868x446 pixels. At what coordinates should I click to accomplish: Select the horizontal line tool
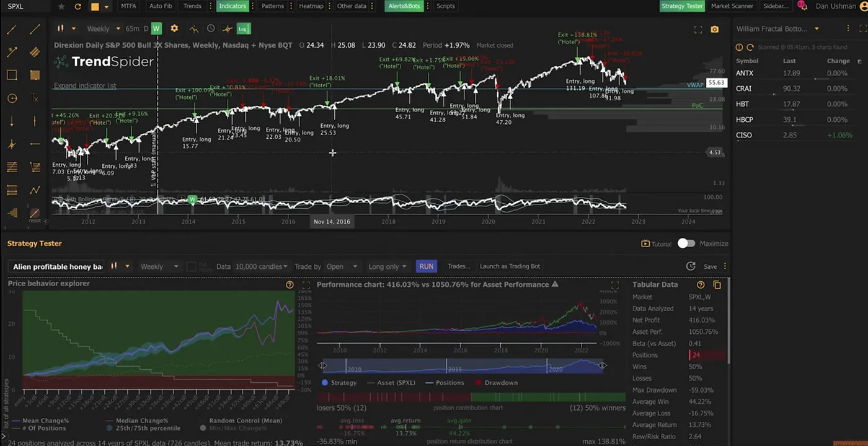pos(35,144)
